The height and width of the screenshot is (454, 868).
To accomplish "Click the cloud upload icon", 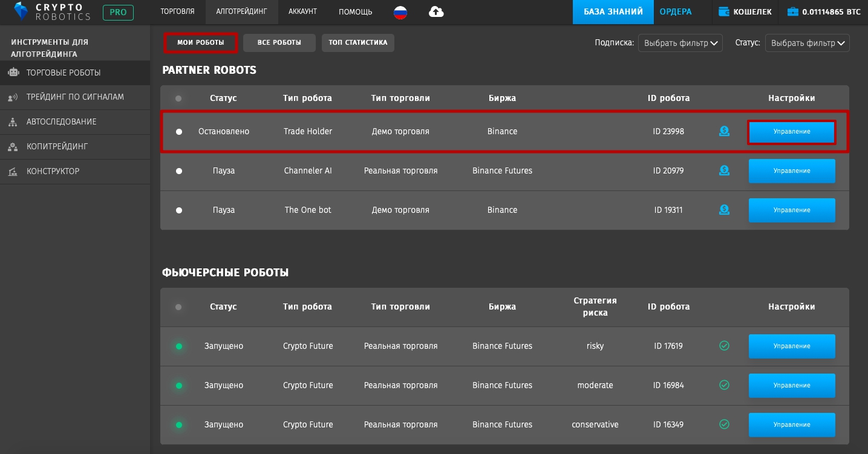I will (x=436, y=11).
